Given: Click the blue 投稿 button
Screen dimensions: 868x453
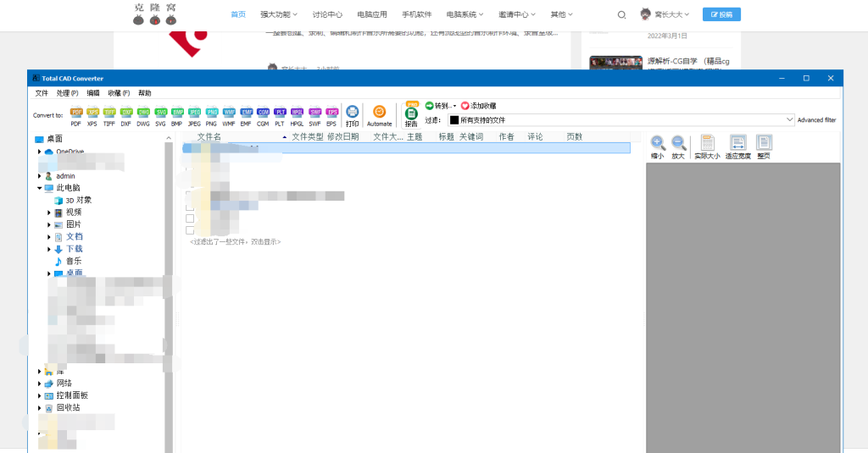Looking at the screenshot, I should tap(721, 14).
